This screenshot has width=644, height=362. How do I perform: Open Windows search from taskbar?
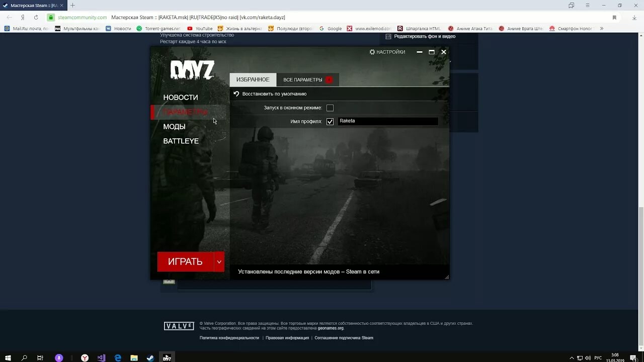pos(24,357)
